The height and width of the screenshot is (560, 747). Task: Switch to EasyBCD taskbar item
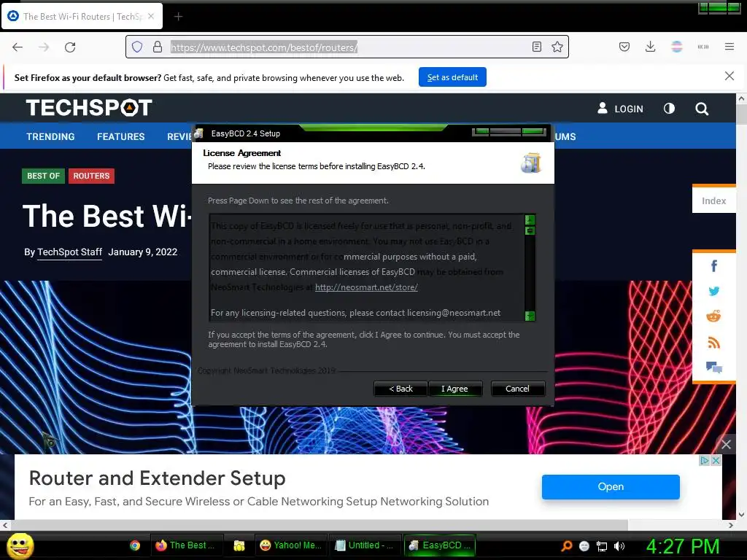pyautogui.click(x=440, y=545)
